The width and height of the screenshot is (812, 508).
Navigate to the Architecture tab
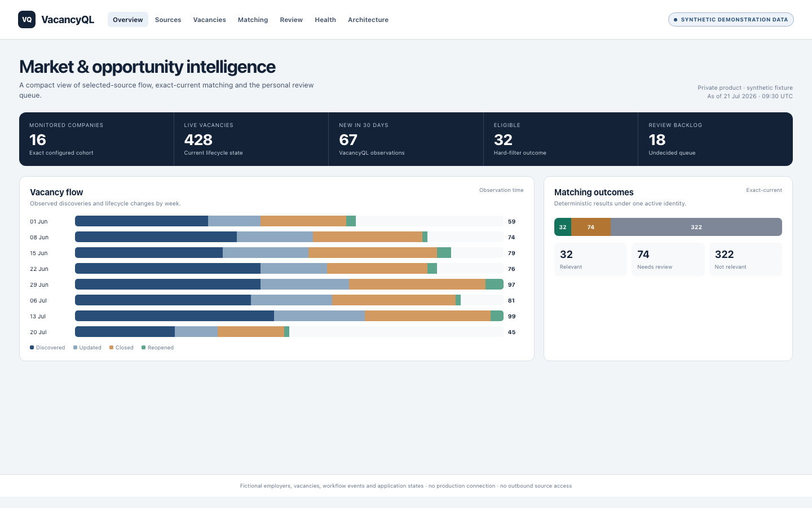pyautogui.click(x=368, y=20)
